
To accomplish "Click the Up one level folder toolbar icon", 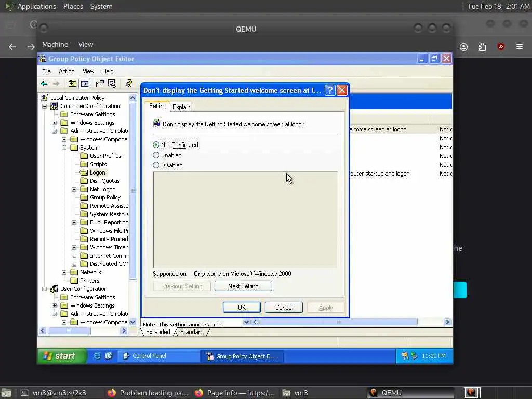I will [x=72, y=84].
